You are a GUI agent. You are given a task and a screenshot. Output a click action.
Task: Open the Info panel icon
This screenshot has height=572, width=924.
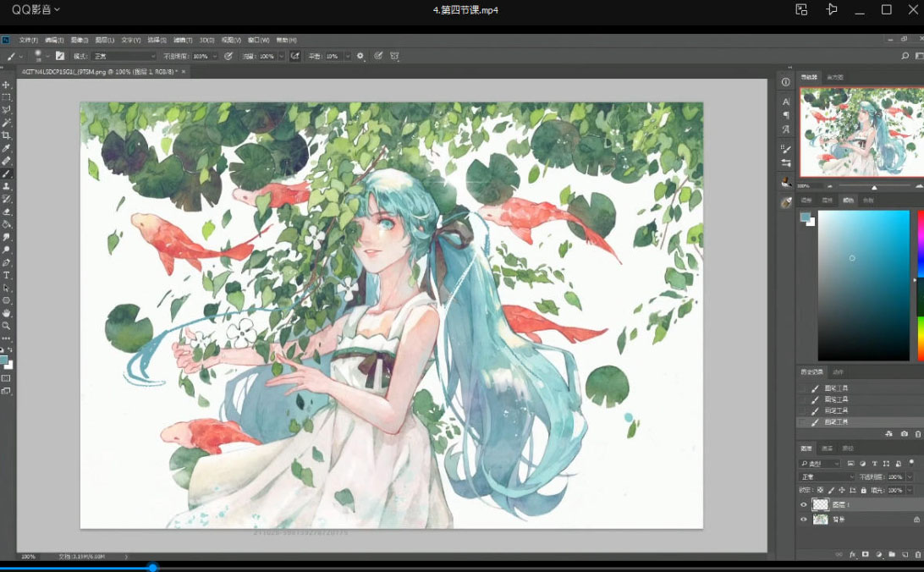pyautogui.click(x=785, y=82)
